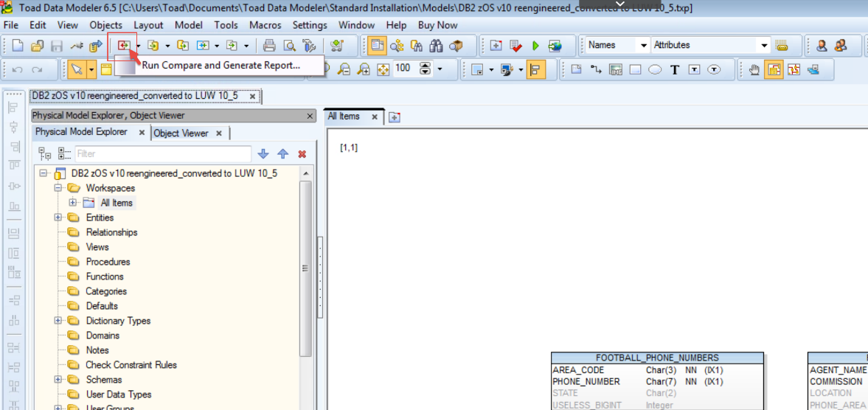Toggle the highlighted Model Explorer panel button
This screenshot has height=410, width=868.
point(378,46)
